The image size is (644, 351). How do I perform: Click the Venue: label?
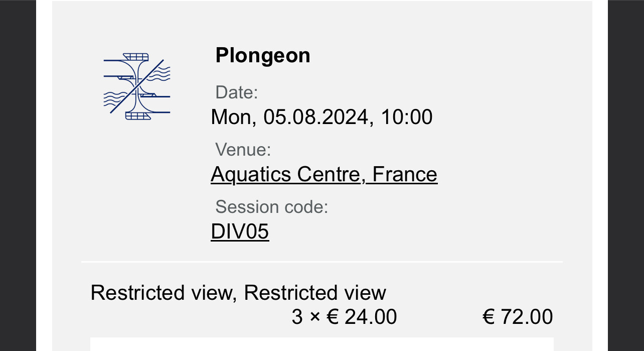click(x=243, y=150)
